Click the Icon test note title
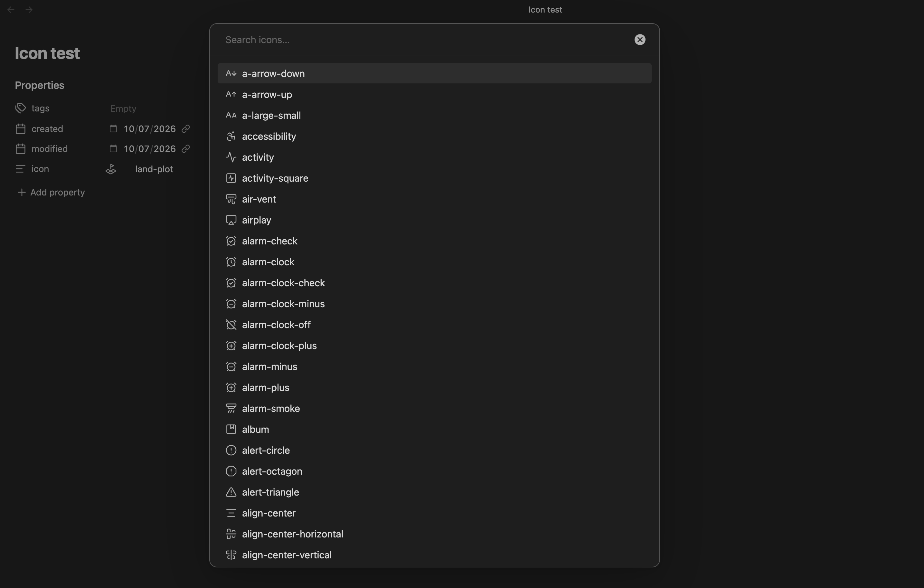The image size is (924, 588). point(47,53)
